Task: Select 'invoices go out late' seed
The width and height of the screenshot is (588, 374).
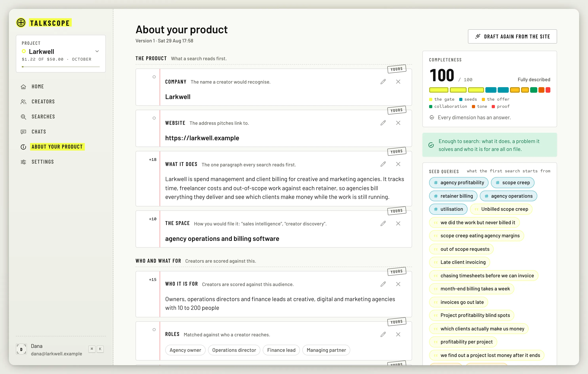Action: click(458, 302)
